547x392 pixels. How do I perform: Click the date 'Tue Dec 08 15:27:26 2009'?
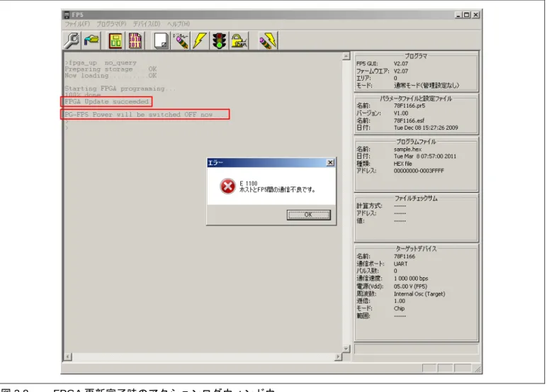tap(426, 128)
